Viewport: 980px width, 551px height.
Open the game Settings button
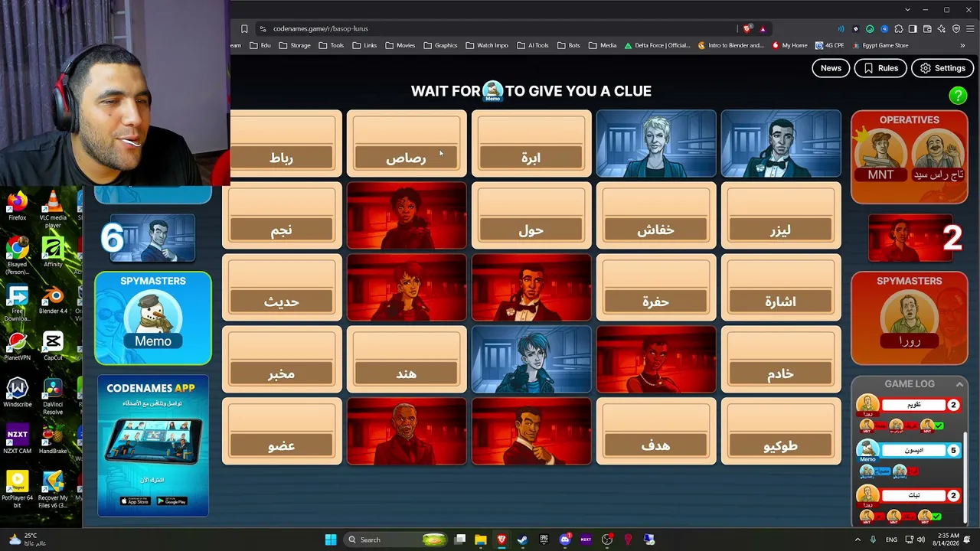(x=942, y=68)
